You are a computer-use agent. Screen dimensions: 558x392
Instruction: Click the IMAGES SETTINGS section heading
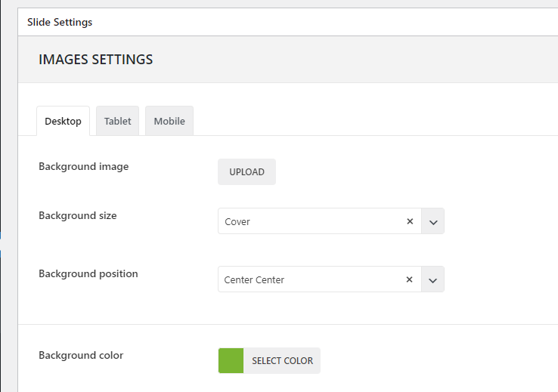pos(95,59)
